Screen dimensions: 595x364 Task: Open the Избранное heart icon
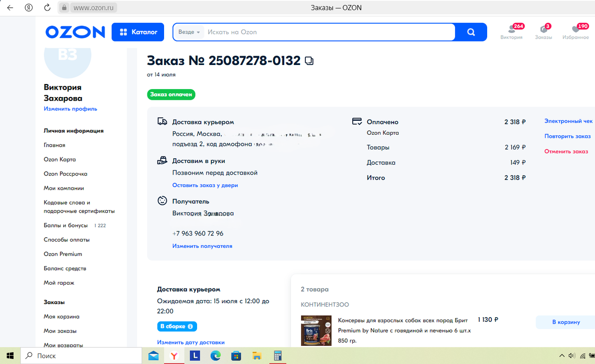coord(575,32)
